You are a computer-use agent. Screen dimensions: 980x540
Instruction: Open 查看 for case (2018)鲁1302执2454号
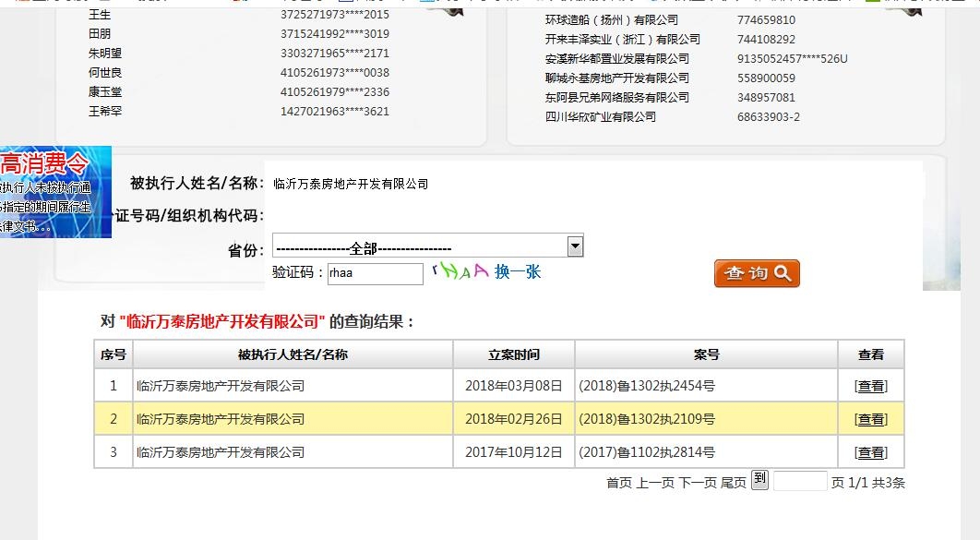(870, 386)
